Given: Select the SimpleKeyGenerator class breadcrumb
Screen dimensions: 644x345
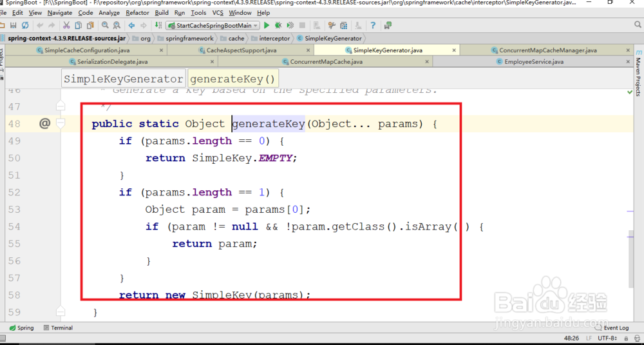Looking at the screenshot, I should coord(329,38).
